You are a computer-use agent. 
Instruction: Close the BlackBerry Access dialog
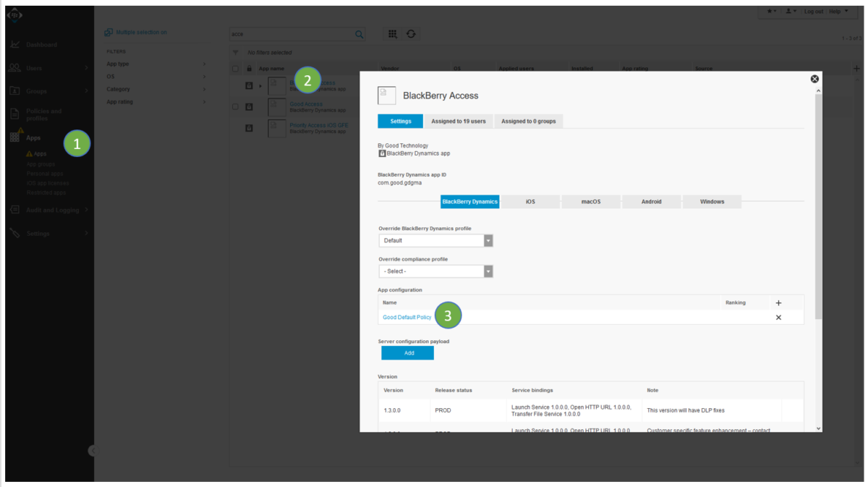[814, 79]
